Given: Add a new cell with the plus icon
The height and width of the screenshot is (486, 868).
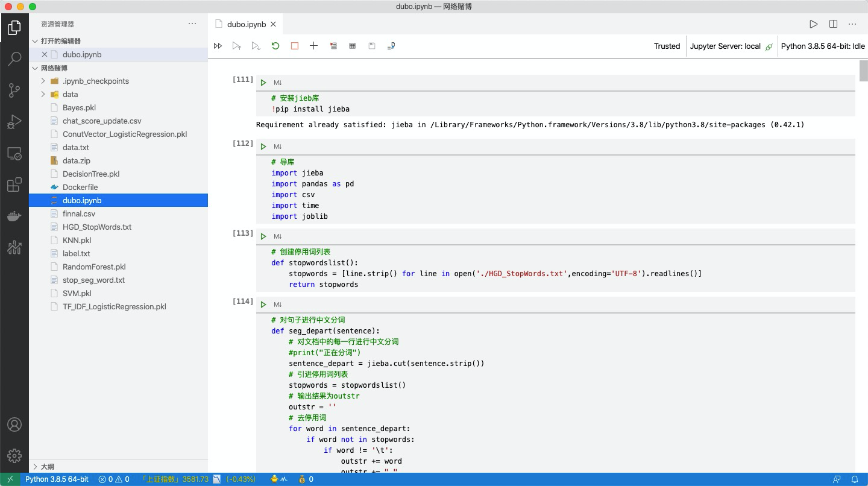Looking at the screenshot, I should pos(313,46).
